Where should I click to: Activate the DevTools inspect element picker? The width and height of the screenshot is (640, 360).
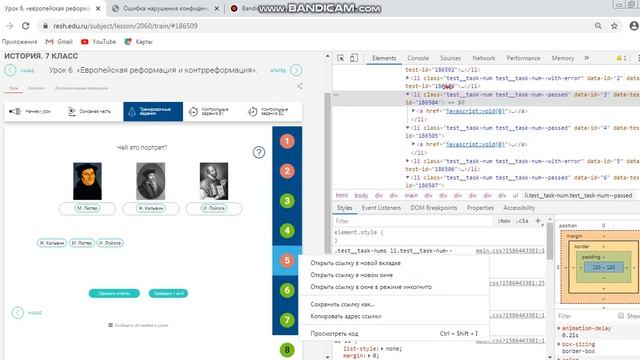pyautogui.click(x=340, y=58)
